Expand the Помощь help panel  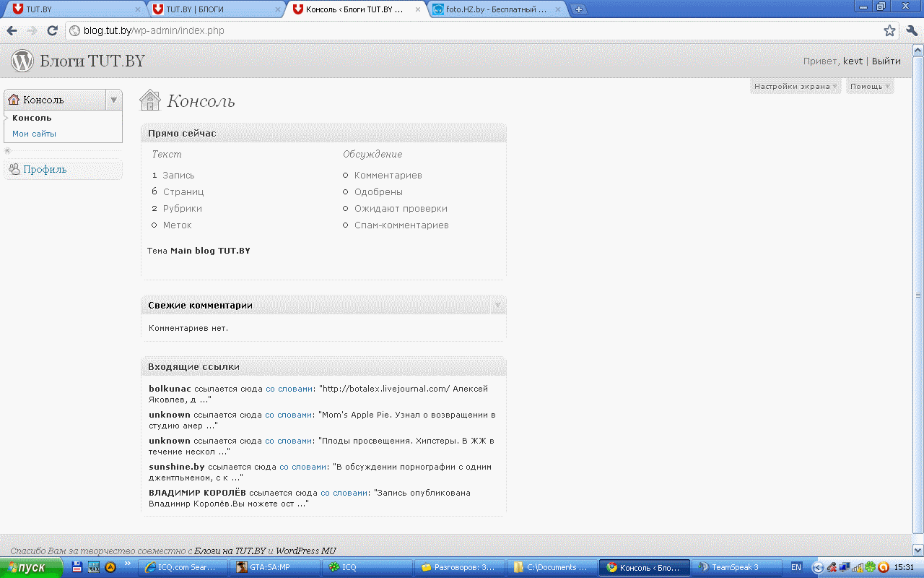coord(870,86)
